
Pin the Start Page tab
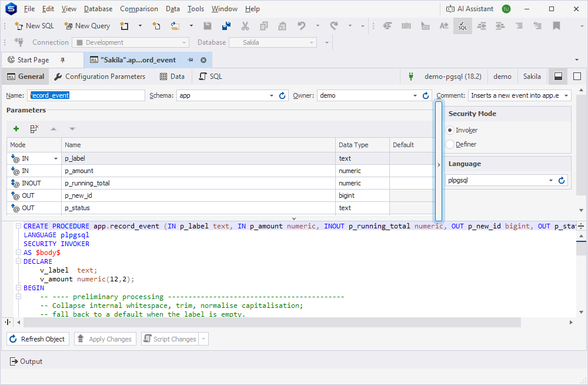tap(63, 60)
